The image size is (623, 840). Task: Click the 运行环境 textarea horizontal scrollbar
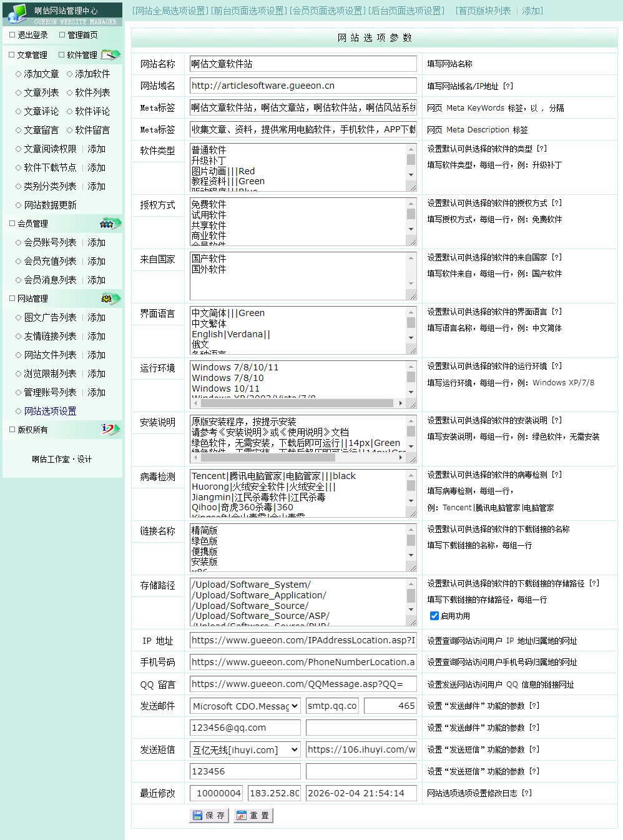click(298, 403)
